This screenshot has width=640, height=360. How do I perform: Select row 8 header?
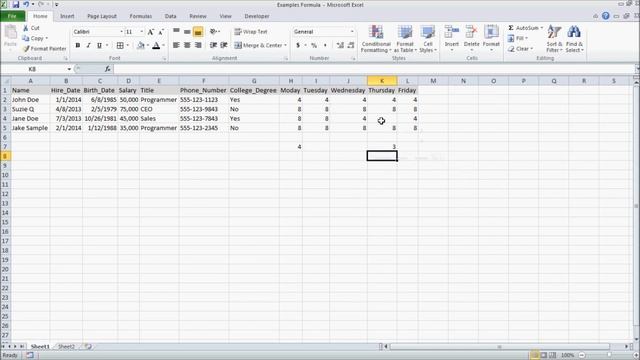[5, 156]
